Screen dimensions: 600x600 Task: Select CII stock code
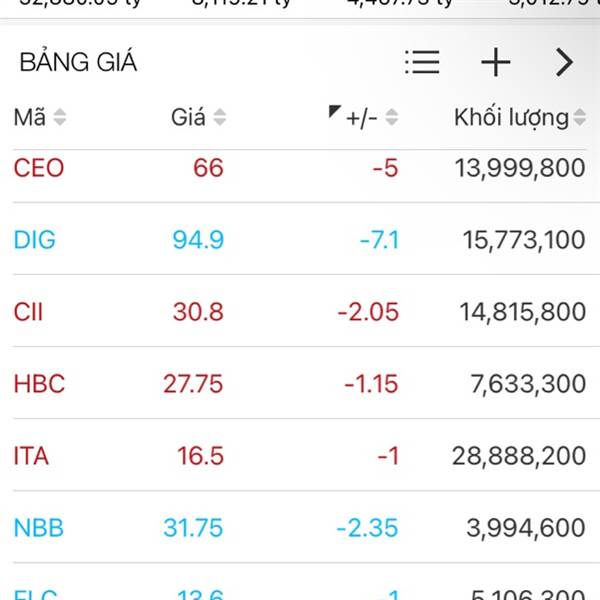(x=28, y=311)
